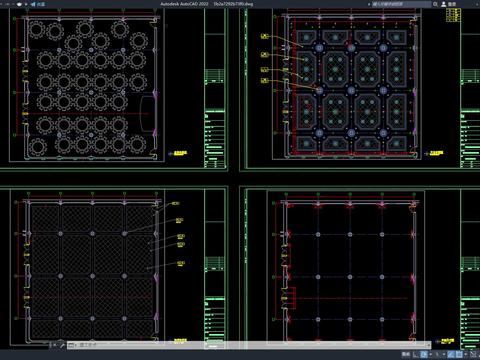The width and height of the screenshot is (480, 360).
Task: Click the rightmost status bar icon
Action: (474, 354)
